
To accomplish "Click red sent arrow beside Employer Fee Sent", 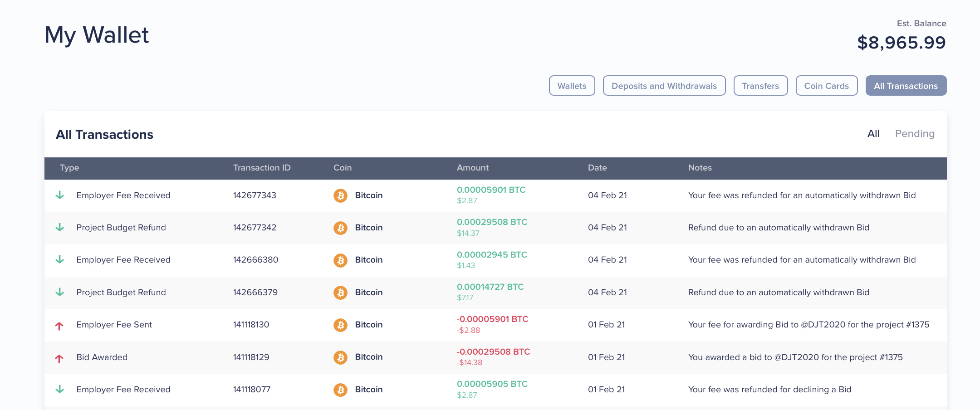I will (x=59, y=325).
